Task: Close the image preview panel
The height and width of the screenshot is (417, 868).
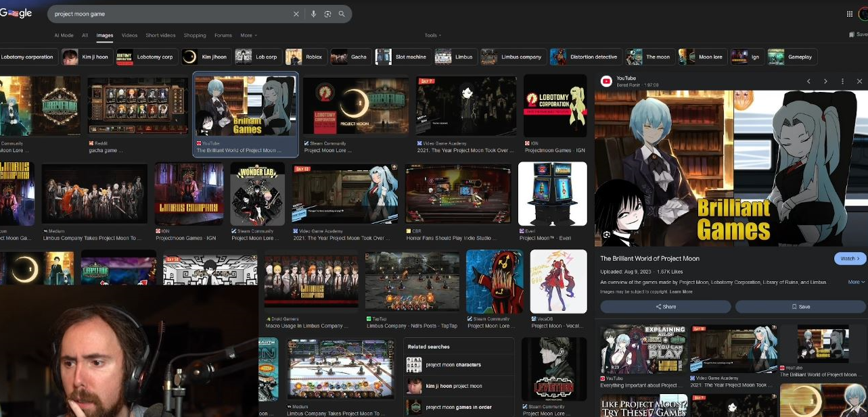Action: (x=859, y=81)
